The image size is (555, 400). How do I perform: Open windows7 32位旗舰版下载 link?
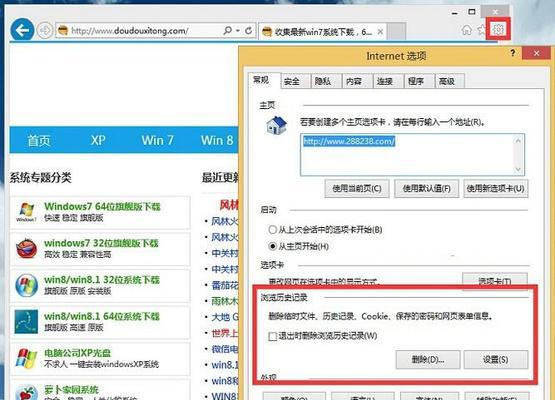point(101,243)
